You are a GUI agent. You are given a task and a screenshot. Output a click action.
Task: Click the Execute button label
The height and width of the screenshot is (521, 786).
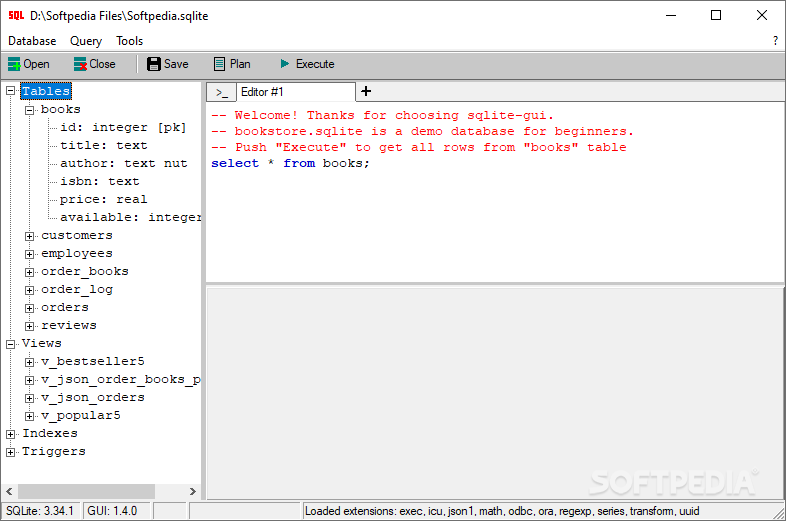point(315,64)
